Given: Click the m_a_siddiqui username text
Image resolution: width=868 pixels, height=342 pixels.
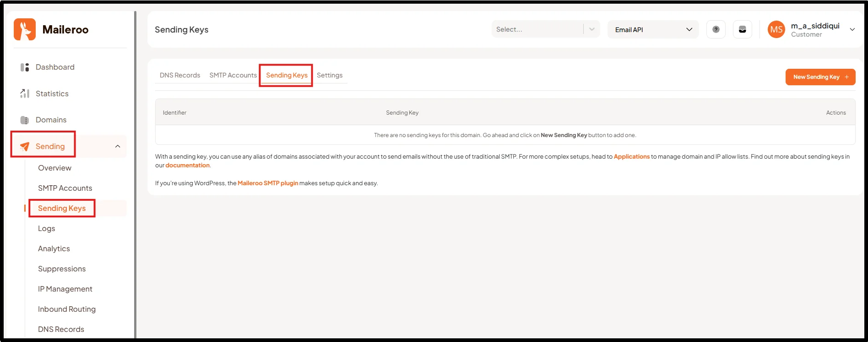Looking at the screenshot, I should tap(815, 26).
